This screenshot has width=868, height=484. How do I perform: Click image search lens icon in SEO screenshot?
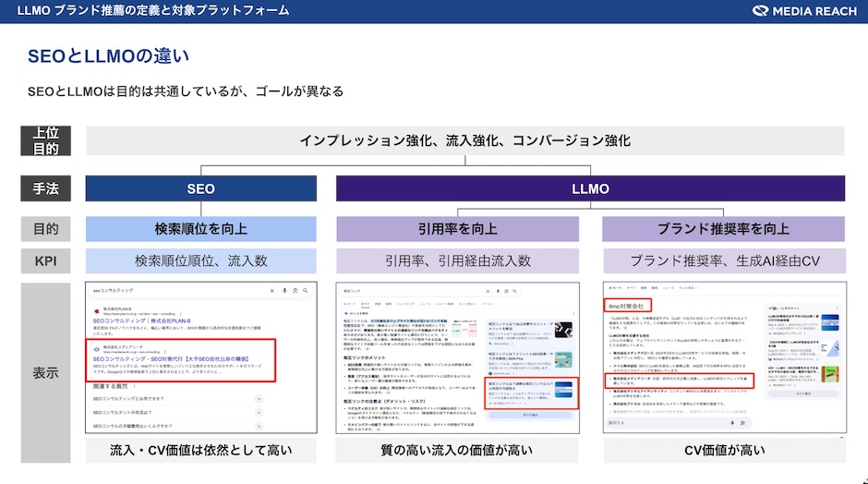(295, 291)
